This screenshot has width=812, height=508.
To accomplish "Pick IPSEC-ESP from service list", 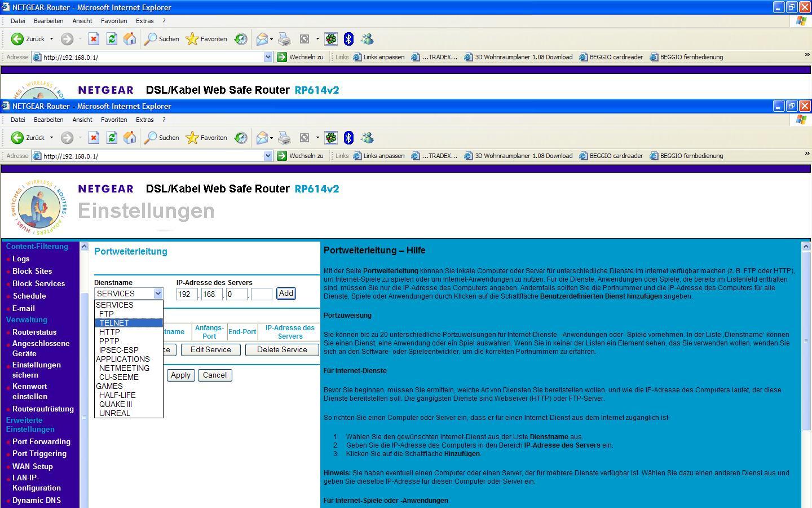I will coord(129,350).
